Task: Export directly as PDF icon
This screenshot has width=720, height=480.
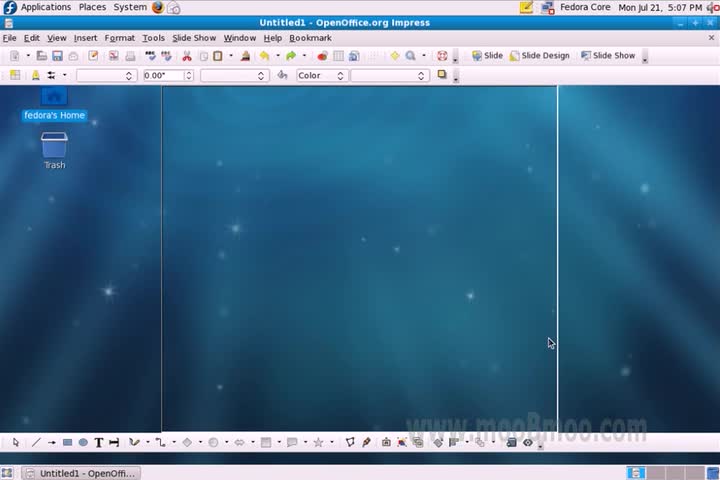Action: pos(113,56)
